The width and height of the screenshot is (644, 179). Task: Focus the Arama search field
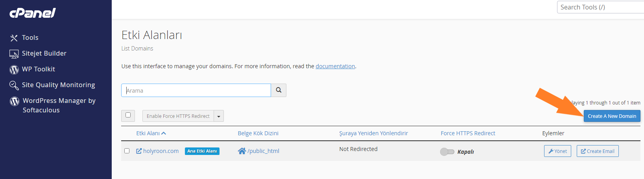[x=196, y=90]
